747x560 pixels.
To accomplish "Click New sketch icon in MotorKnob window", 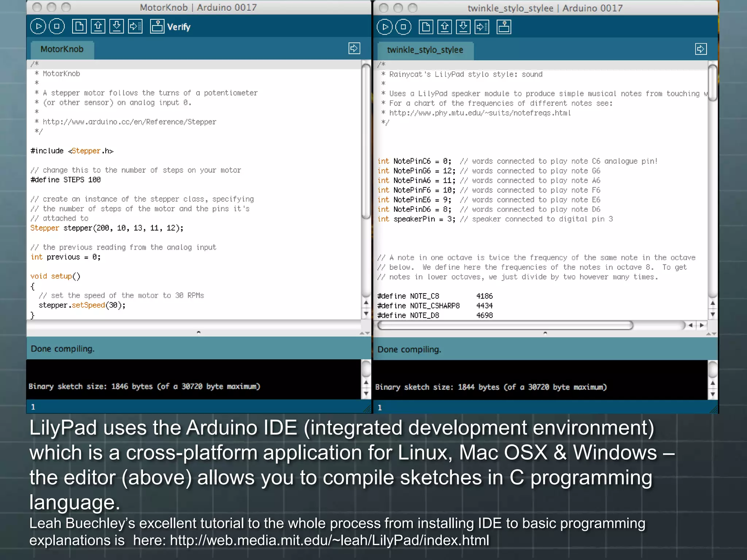I will pyautogui.click(x=79, y=27).
